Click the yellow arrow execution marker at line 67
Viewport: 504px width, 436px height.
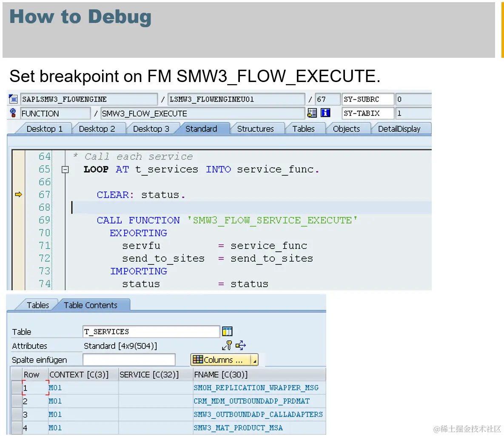pyautogui.click(x=18, y=194)
